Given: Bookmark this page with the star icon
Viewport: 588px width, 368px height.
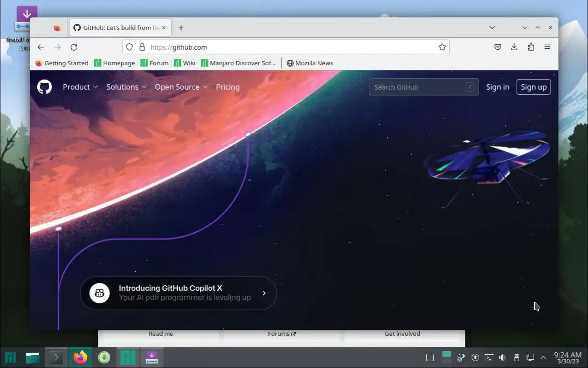Looking at the screenshot, I should [442, 47].
